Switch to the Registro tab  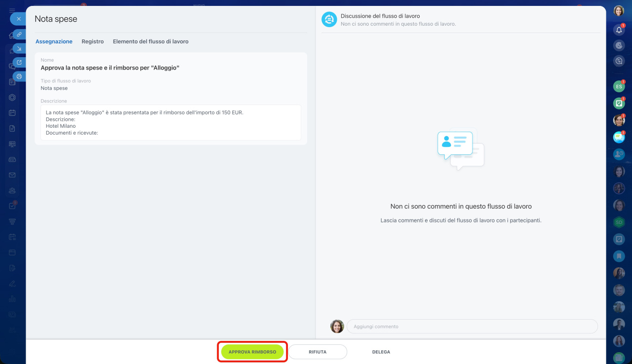point(92,41)
